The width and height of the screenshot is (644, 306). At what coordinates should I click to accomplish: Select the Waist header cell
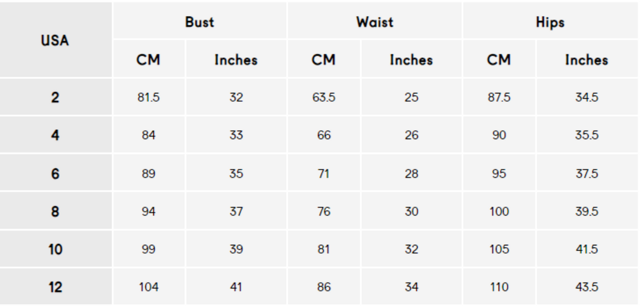(x=375, y=22)
